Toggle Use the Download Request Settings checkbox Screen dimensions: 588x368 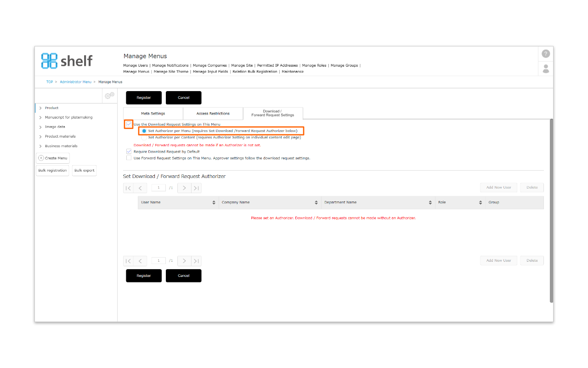129,124
